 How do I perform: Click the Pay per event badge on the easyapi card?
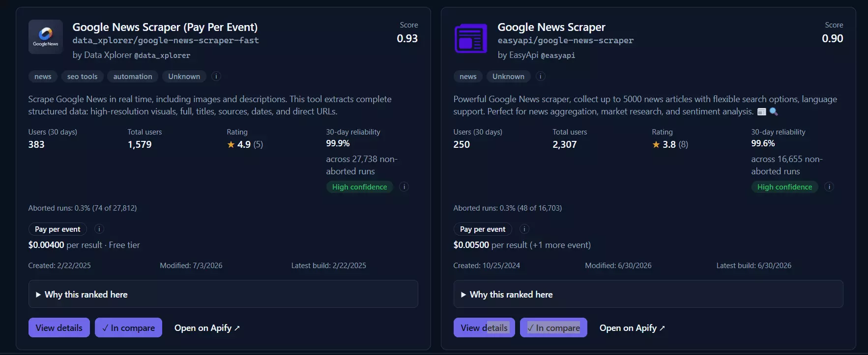click(x=483, y=229)
